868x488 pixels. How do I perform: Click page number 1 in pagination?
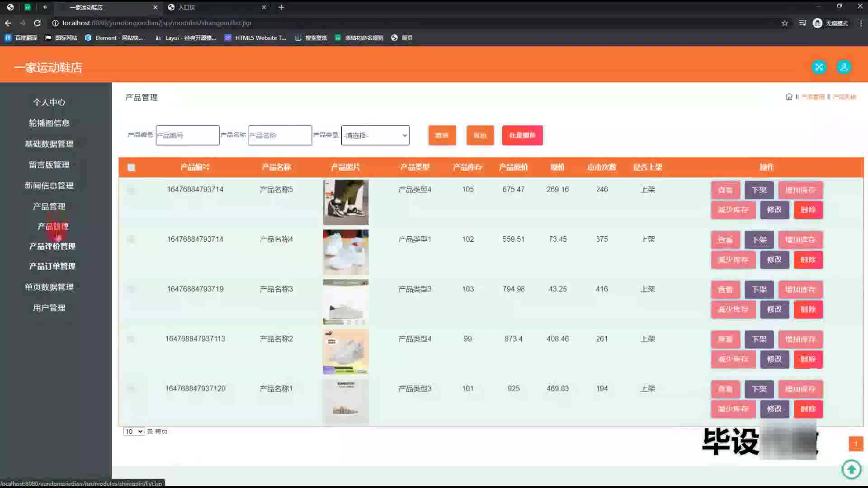(x=856, y=444)
